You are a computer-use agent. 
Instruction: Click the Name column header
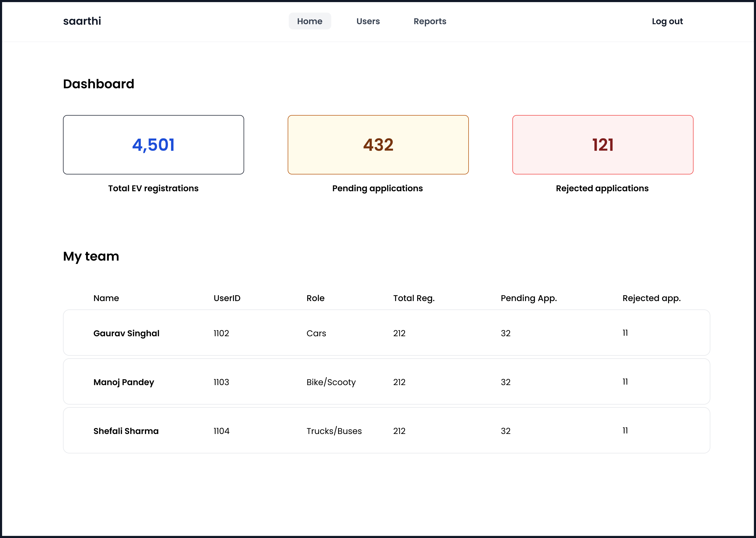(106, 298)
